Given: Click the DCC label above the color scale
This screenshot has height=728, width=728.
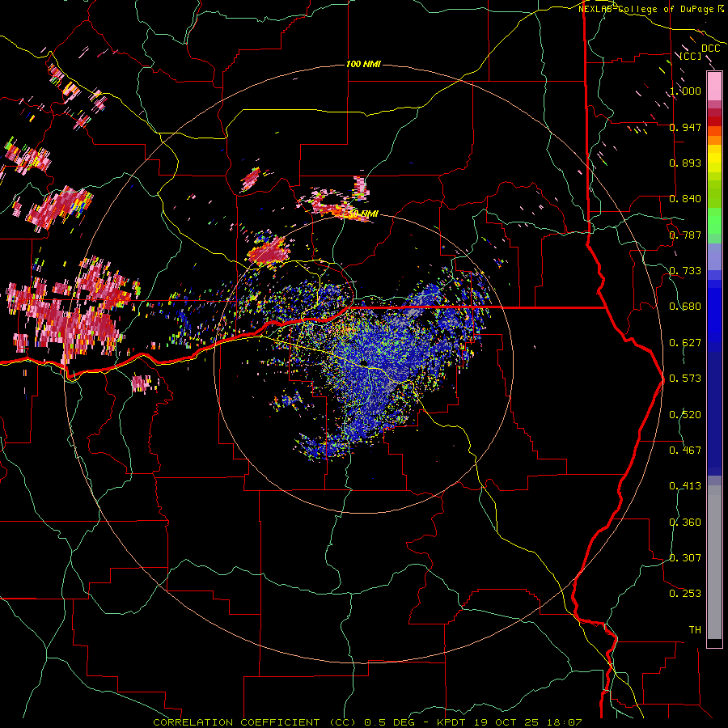Looking at the screenshot, I should point(710,49).
